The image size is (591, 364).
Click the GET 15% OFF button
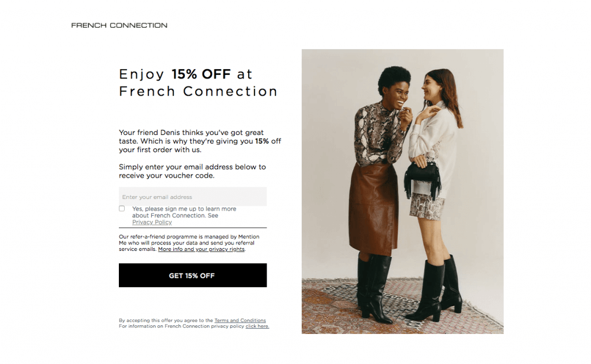pos(193,275)
